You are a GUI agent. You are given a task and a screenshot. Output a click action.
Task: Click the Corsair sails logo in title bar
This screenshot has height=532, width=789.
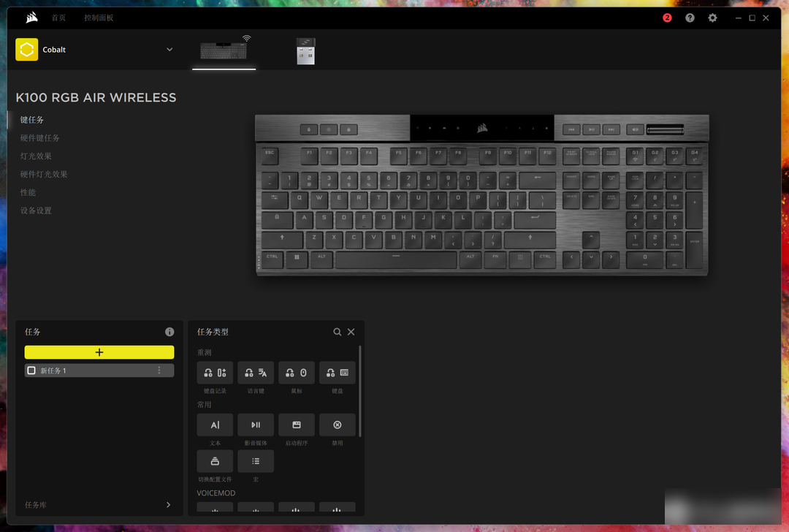[31, 18]
